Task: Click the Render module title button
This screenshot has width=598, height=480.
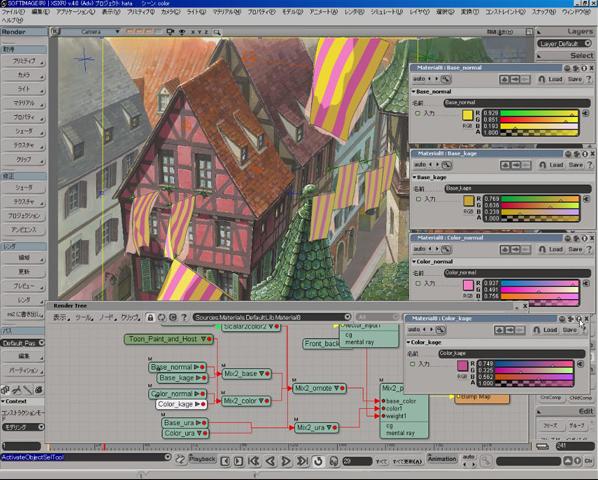Action: 24,32
